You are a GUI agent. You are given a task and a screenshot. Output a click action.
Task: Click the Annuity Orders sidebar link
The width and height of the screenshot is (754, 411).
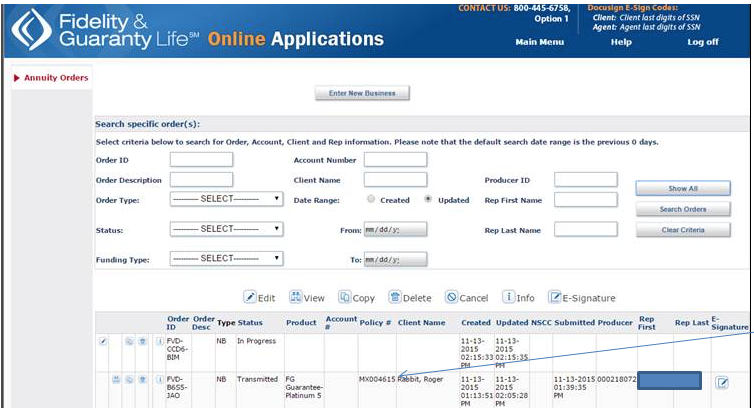tap(56, 77)
